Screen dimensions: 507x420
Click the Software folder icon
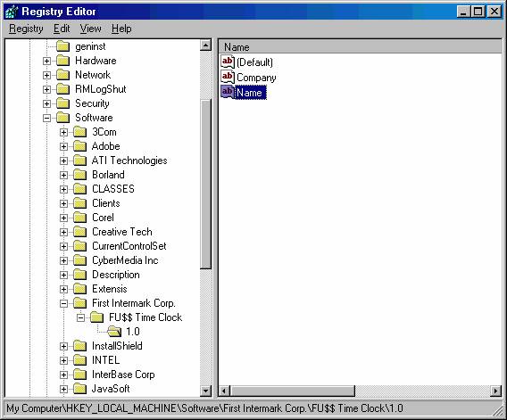click(62, 118)
